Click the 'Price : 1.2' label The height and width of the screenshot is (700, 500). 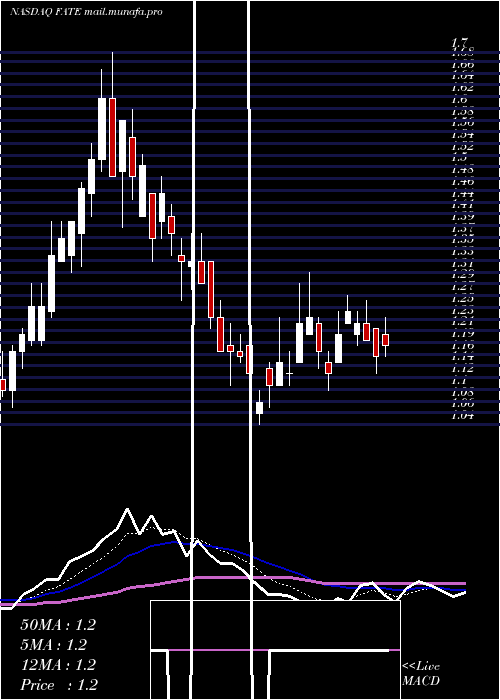[59, 685]
